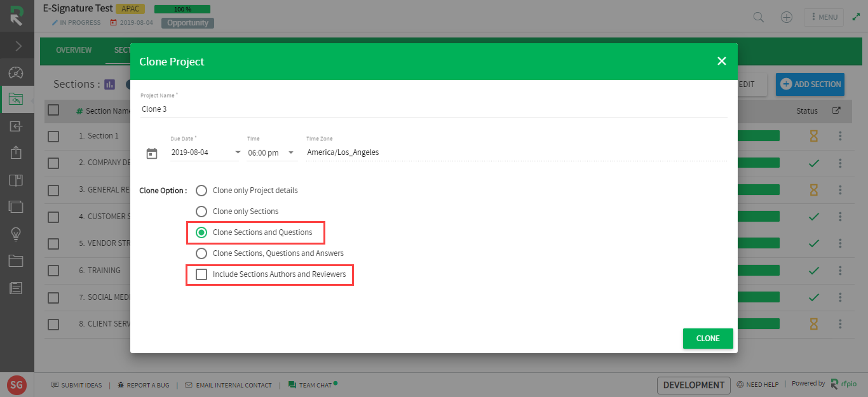Click the checkmark status of TRAINING row
The height and width of the screenshot is (397, 868).
click(x=813, y=271)
